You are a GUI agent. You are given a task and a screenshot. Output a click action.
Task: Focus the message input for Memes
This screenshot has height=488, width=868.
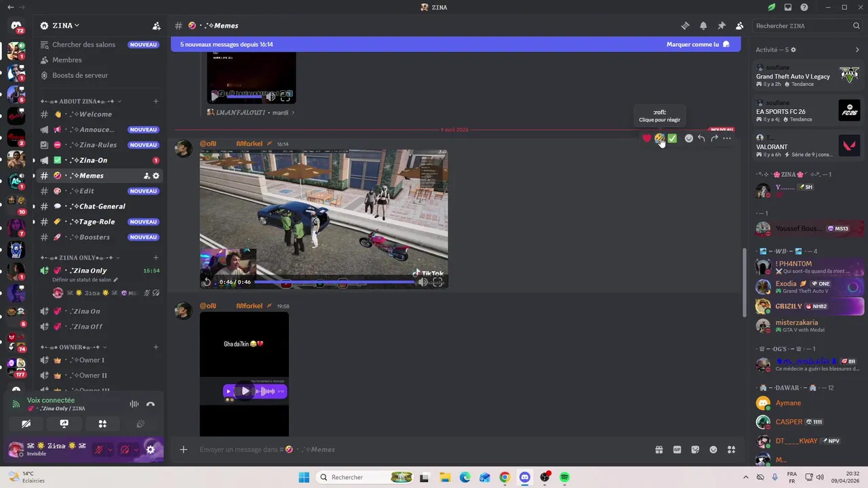(x=420, y=449)
